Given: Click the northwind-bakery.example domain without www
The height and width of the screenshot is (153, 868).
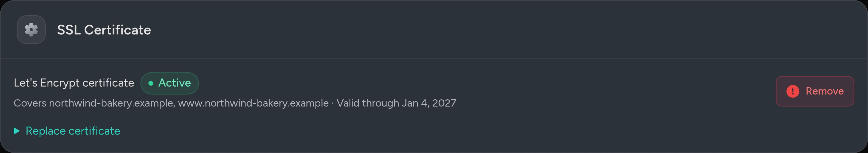Looking at the screenshot, I should 112,103.
